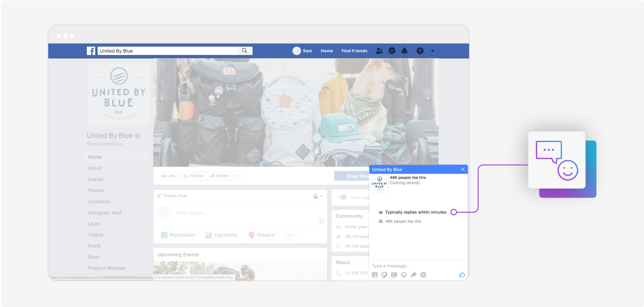
Task: Open the emoji picker in chat
Action: point(404,275)
